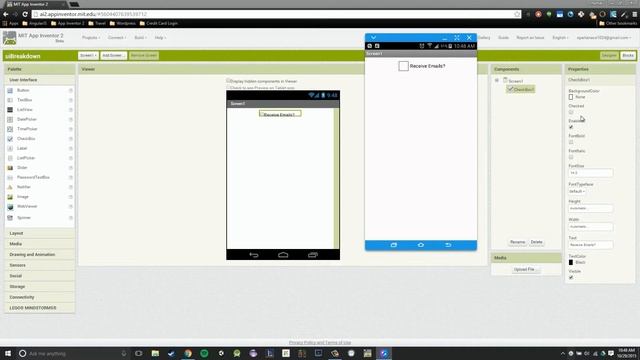Switch to the Blocks editor
Viewport: 640px width, 360px height.
[x=628, y=56]
